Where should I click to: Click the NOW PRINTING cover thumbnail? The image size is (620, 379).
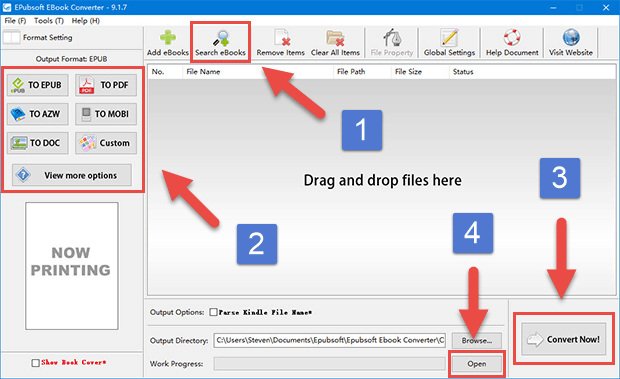[x=72, y=266]
